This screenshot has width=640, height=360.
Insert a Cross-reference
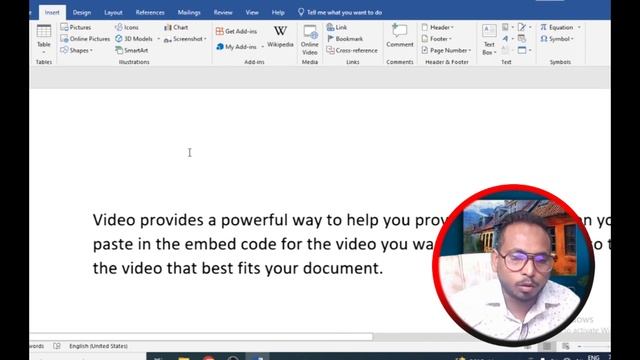352,50
